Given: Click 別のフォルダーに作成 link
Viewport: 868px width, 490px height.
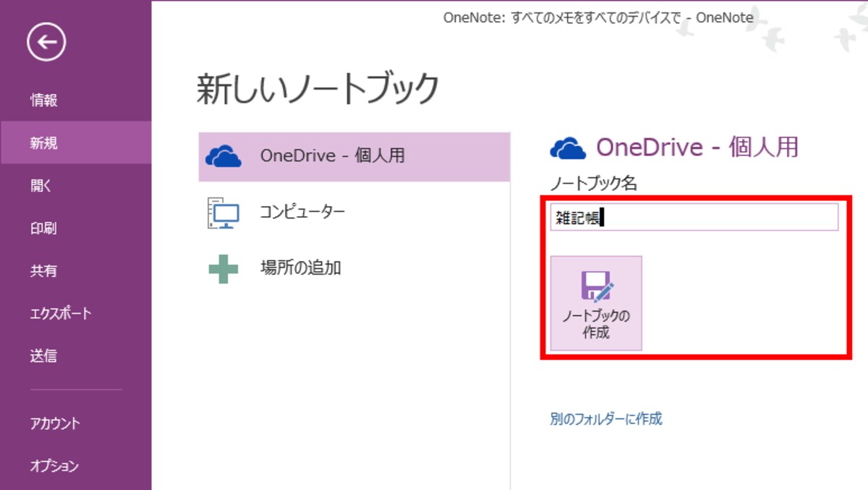Looking at the screenshot, I should [x=606, y=418].
